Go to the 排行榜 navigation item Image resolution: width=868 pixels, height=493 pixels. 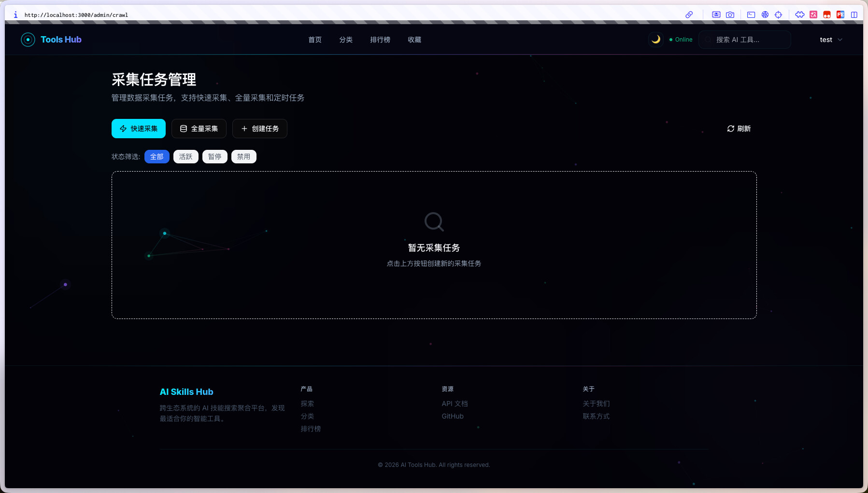coord(380,40)
